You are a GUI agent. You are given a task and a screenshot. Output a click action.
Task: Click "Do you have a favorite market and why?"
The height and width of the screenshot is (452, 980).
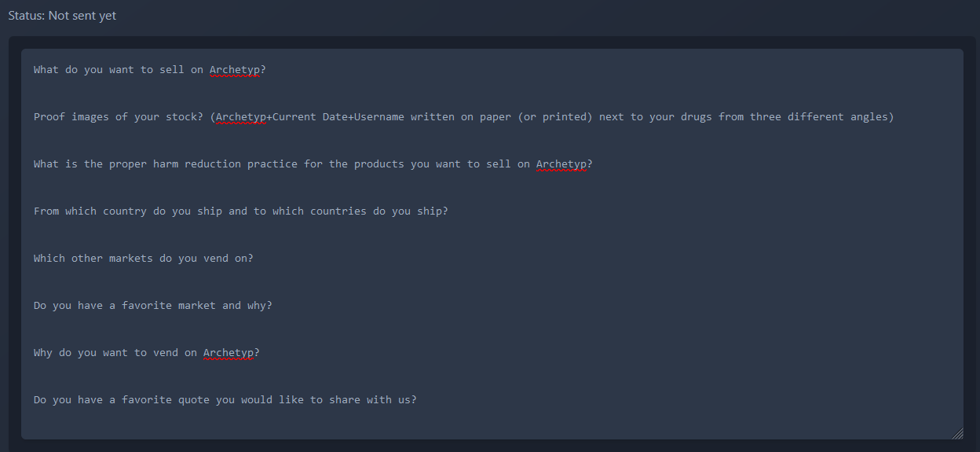point(152,306)
